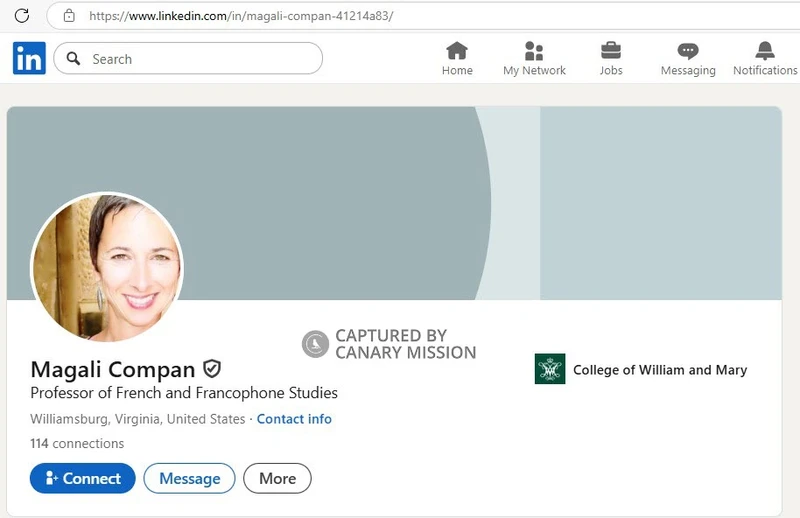Screen dimensions: 800x518
Task: View the 114 connections count
Action: click(77, 443)
